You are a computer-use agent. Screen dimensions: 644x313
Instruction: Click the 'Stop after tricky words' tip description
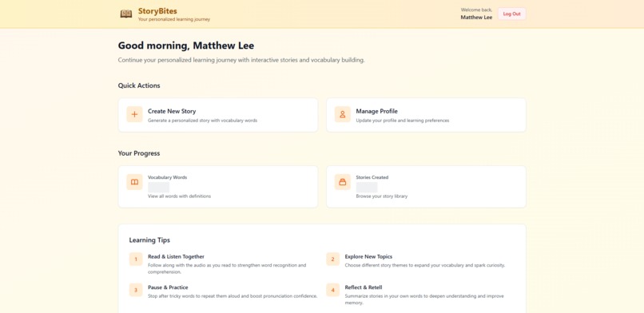point(233,296)
